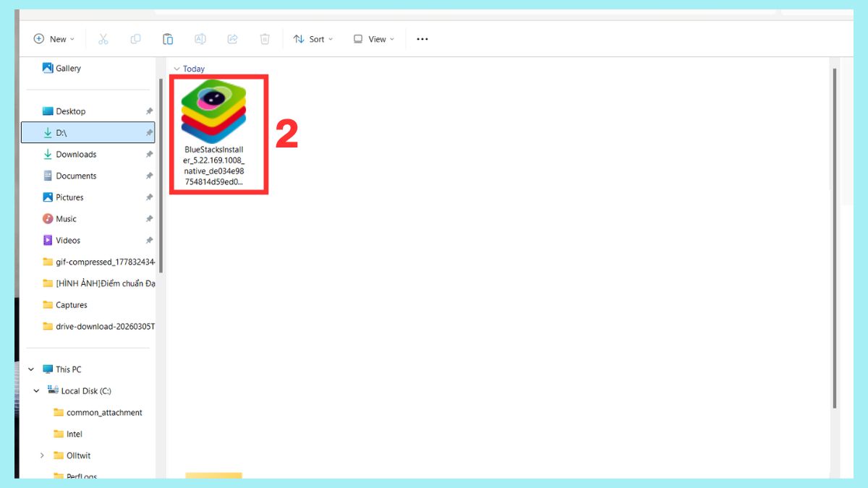Viewport: 868px width, 488px height.
Task: Select the BlueStacksInstaller file icon
Action: [213, 111]
